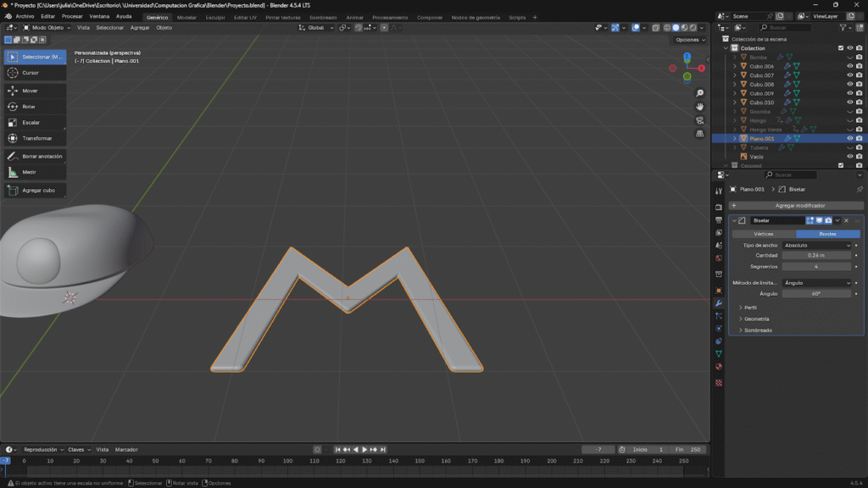This screenshot has width=868, height=488.
Task: Open the Tipo de ancho dropdown
Action: 818,246
